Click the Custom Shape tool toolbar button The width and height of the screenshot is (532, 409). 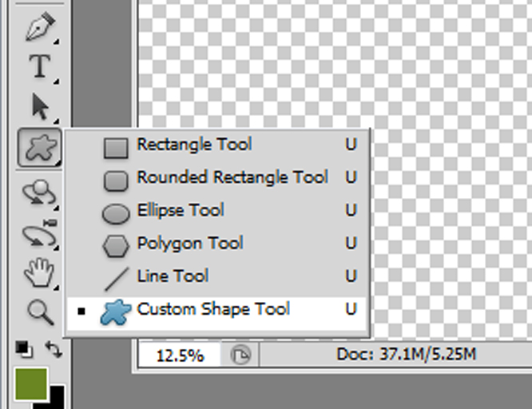coord(40,147)
